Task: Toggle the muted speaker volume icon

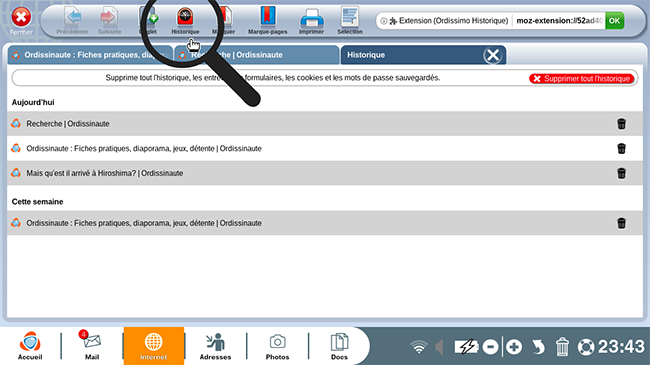Action: (439, 347)
